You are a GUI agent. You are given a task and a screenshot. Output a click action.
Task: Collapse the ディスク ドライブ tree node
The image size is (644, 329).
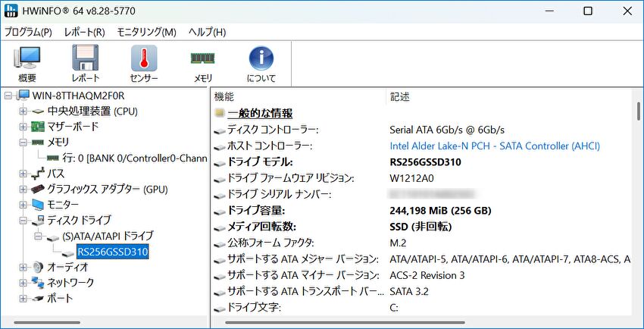[x=23, y=221]
